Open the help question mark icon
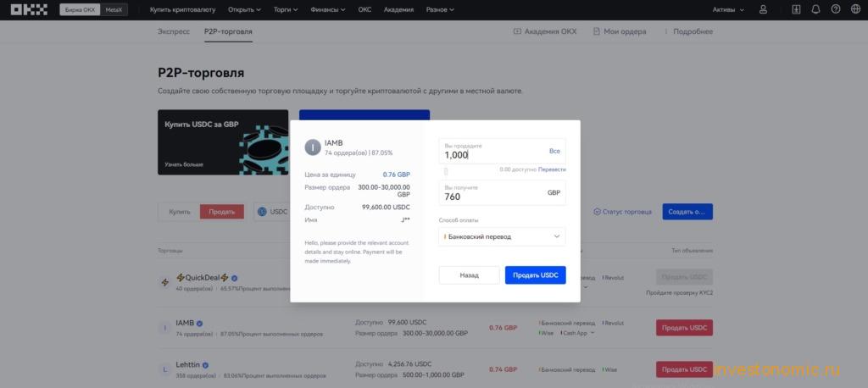The height and width of the screenshot is (388, 868). [x=835, y=9]
